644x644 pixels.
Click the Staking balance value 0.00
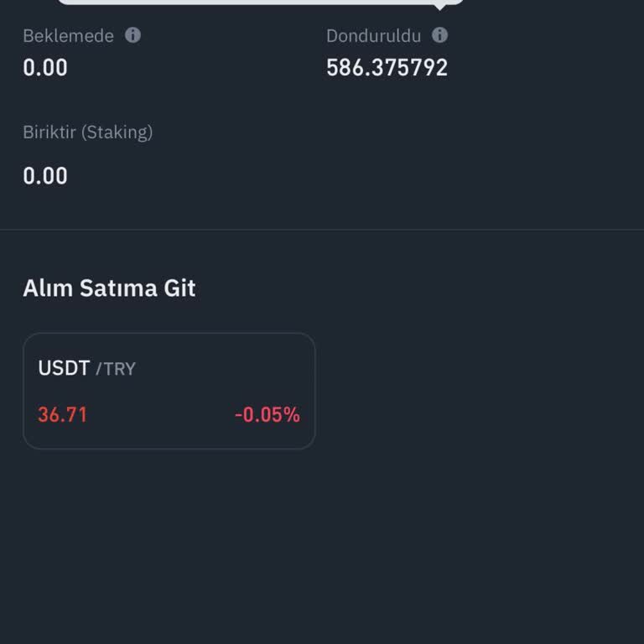[x=45, y=176]
